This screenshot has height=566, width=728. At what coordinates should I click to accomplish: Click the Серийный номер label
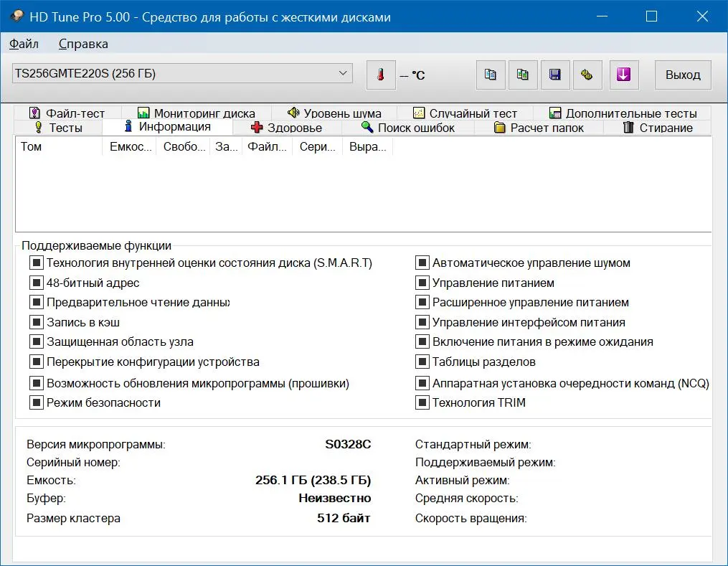point(73,463)
